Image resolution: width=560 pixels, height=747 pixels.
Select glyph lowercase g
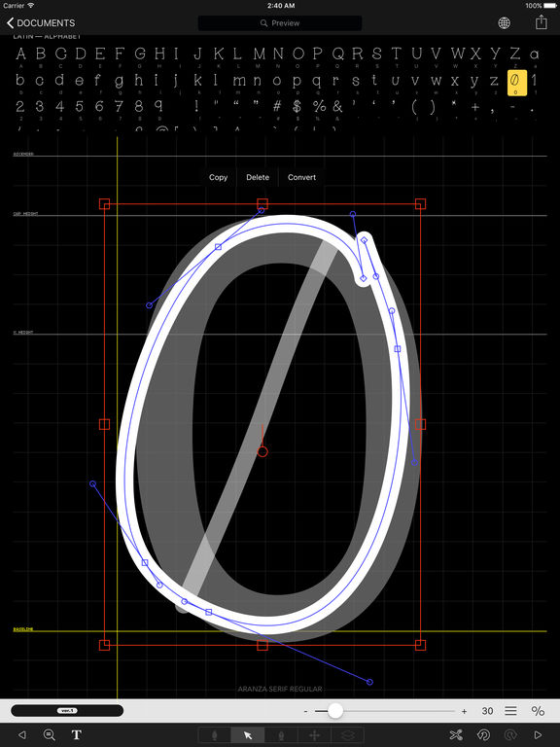point(119,81)
